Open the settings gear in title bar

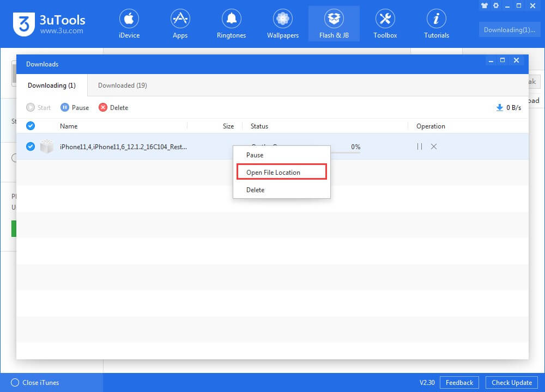[496, 5]
